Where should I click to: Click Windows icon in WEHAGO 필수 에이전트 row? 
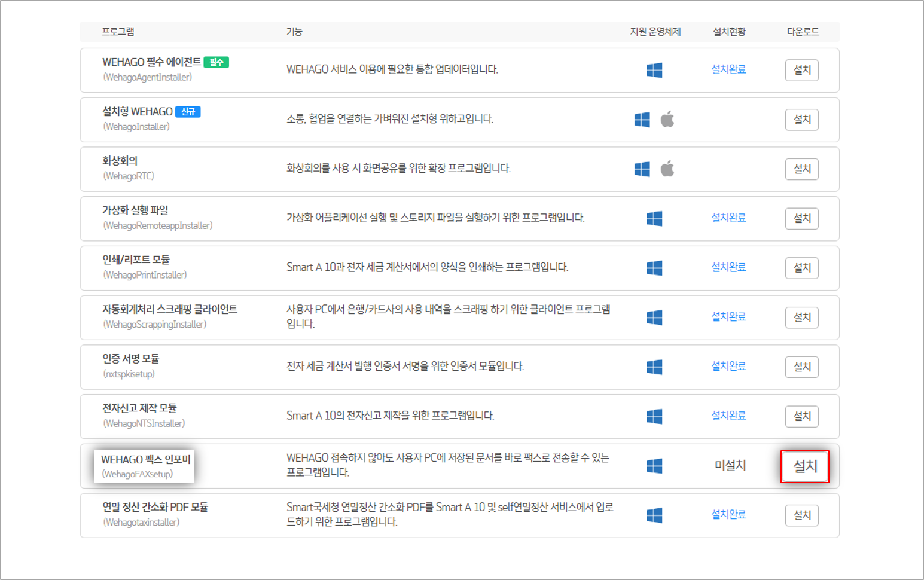pos(654,70)
